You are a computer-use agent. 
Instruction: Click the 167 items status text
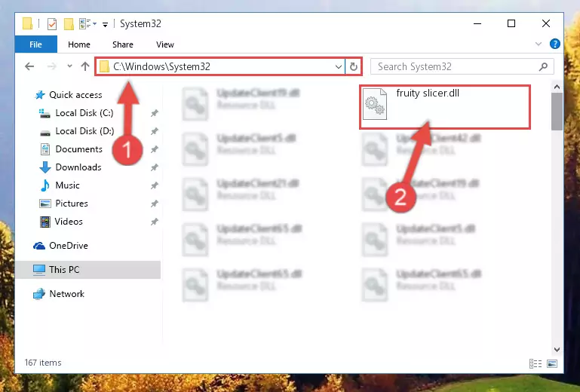pyautogui.click(x=43, y=363)
